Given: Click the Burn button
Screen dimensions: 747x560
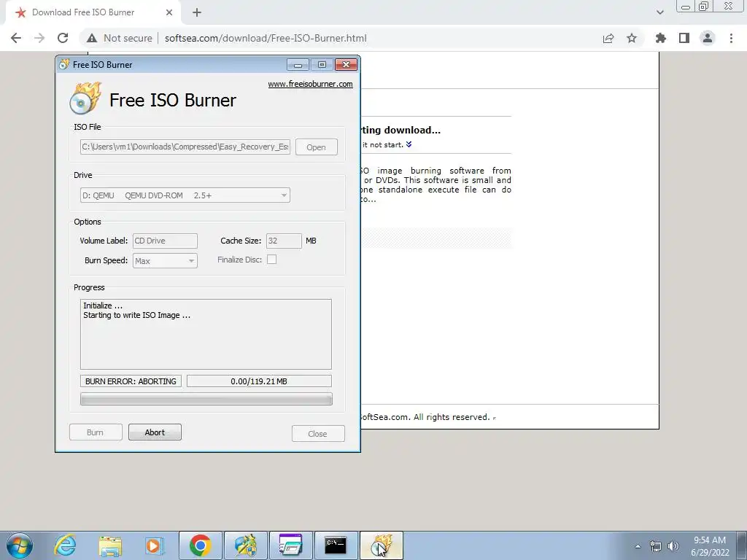Looking at the screenshot, I should [x=96, y=432].
